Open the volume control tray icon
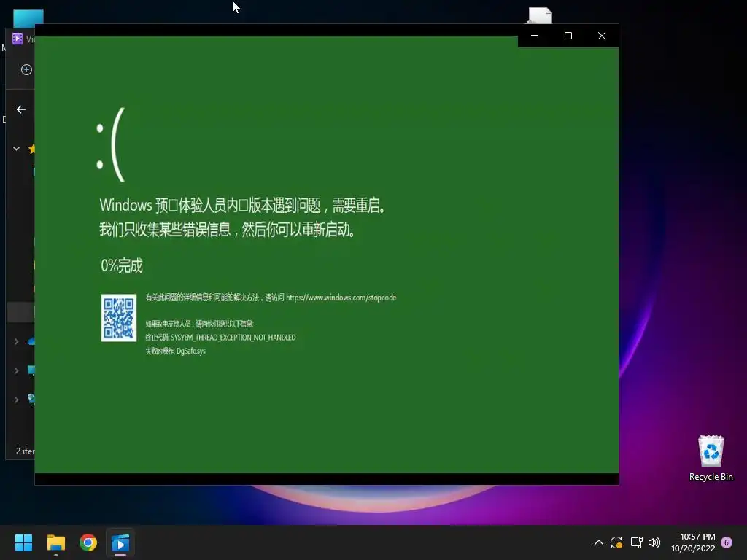 pyautogui.click(x=654, y=542)
